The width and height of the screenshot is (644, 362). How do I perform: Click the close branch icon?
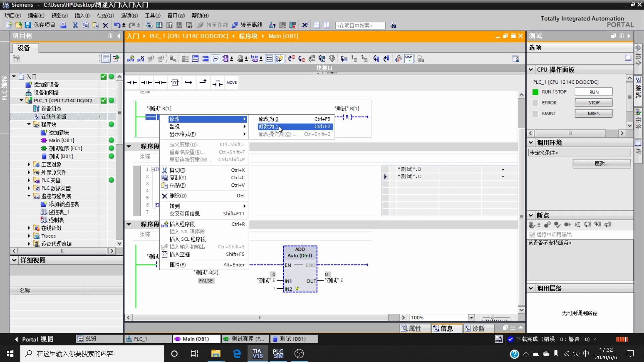pos(203,82)
